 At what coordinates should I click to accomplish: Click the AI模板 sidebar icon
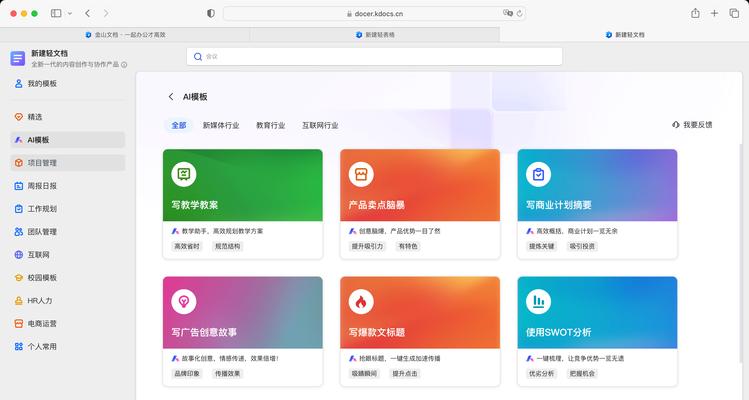point(19,140)
